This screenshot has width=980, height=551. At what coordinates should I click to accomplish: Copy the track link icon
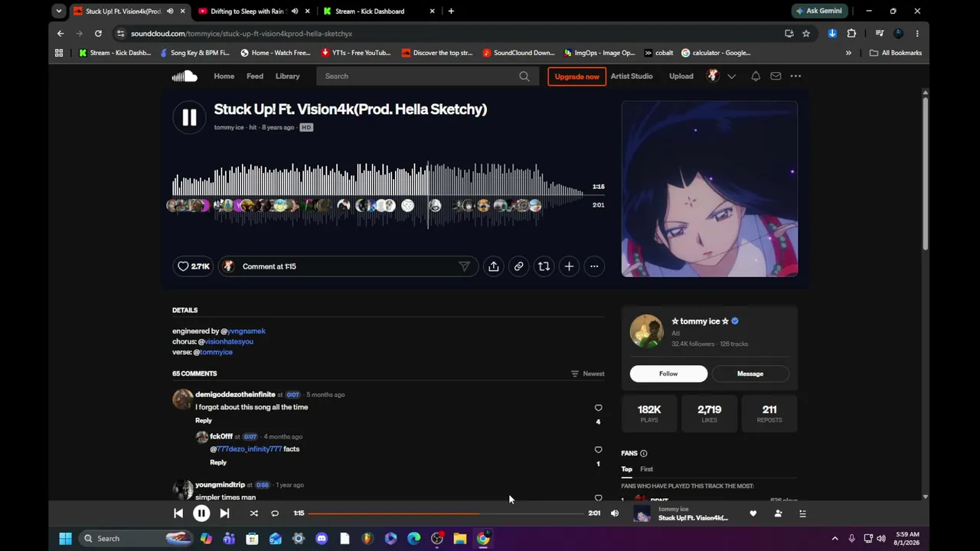point(518,266)
